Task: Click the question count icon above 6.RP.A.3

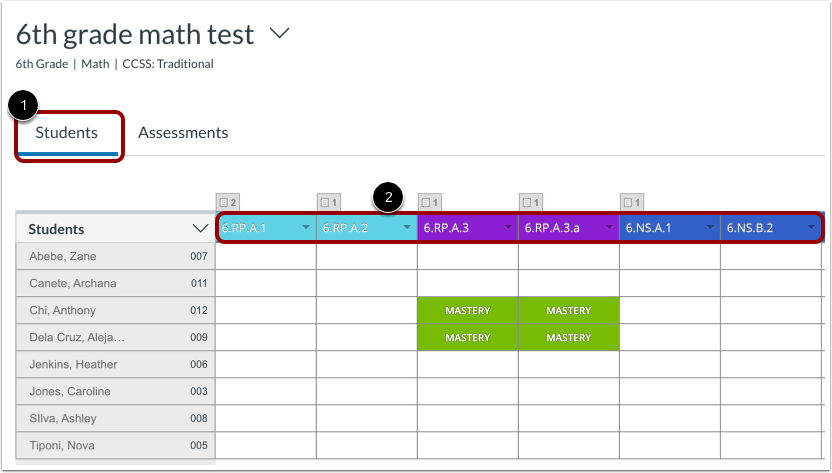Action: click(x=430, y=202)
